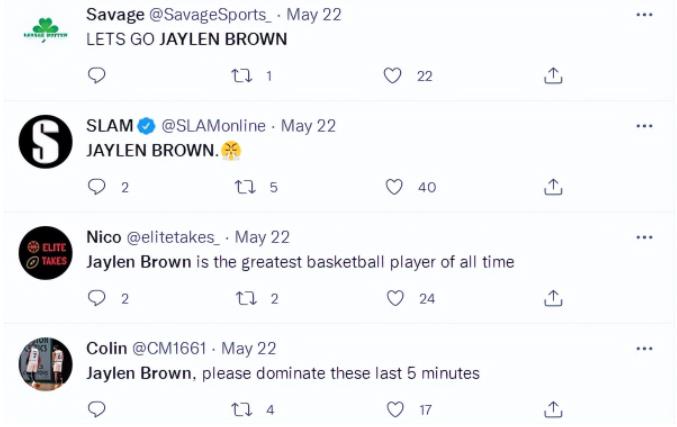
Task: Open the three-dot menu on SLAM's tweet
Action: click(644, 126)
